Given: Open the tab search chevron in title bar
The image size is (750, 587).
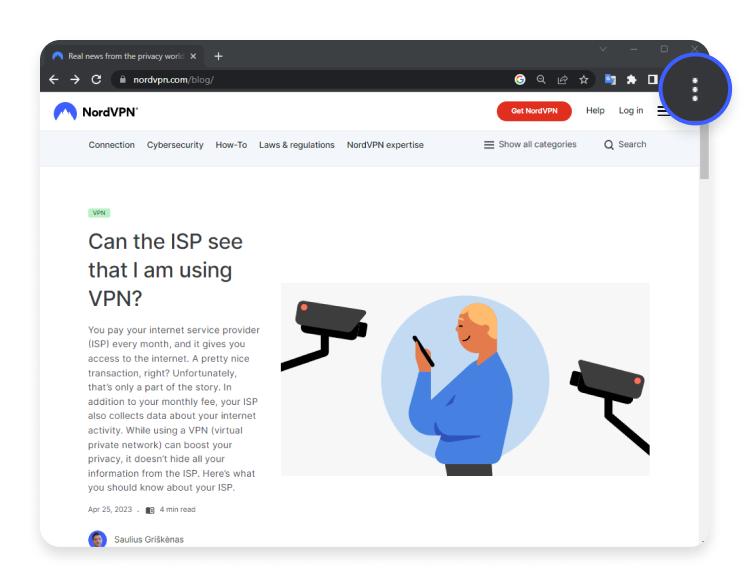Looking at the screenshot, I should point(603,49).
